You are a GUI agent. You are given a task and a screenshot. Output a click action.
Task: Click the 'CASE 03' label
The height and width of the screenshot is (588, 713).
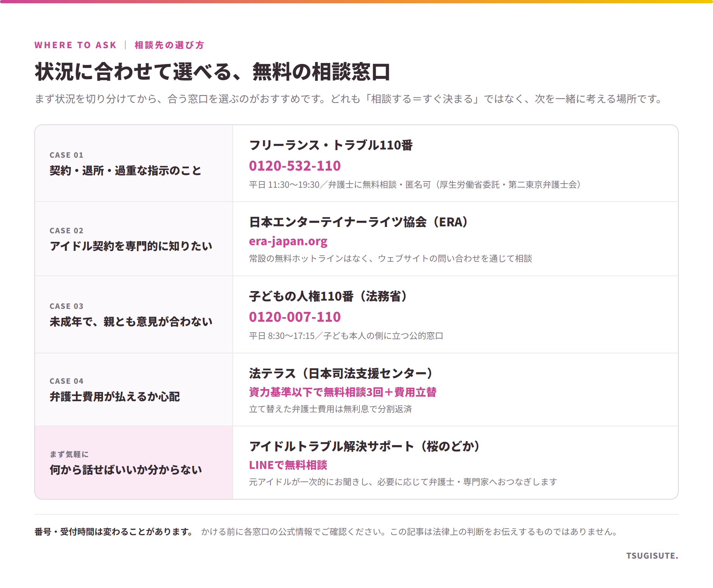tap(66, 306)
